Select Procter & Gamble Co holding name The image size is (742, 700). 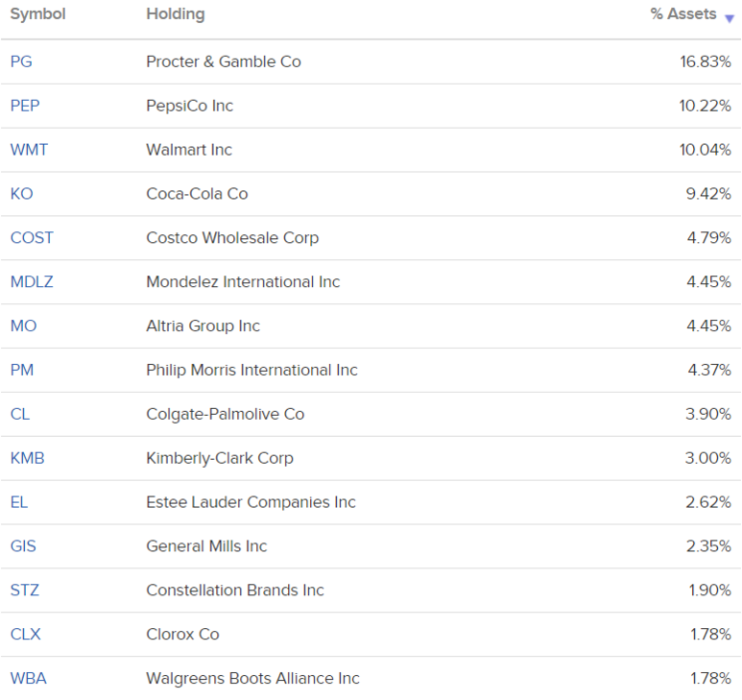[x=224, y=61]
